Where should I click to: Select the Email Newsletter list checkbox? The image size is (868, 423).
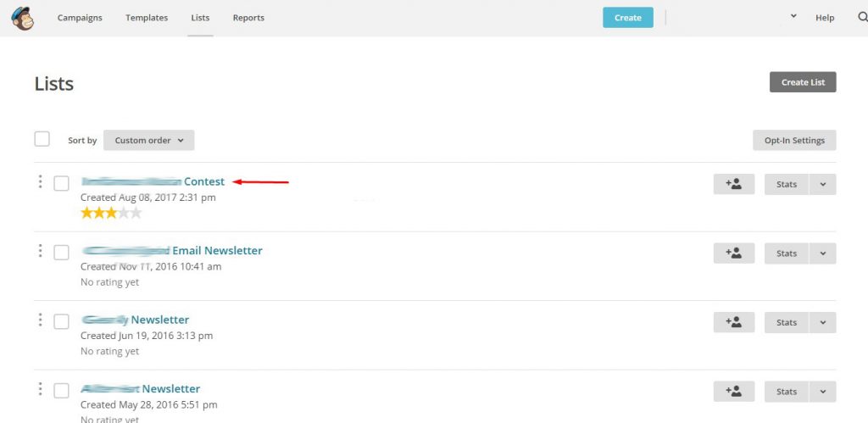click(x=61, y=253)
